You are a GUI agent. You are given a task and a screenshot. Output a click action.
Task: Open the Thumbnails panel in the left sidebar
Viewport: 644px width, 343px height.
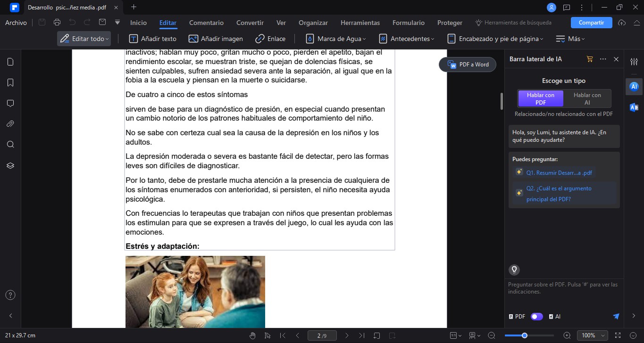tap(10, 62)
